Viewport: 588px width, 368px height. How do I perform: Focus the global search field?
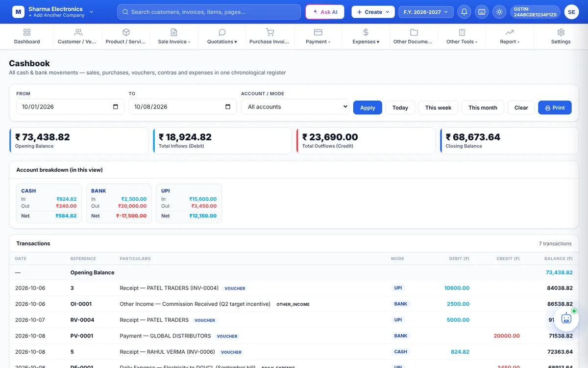209,12
